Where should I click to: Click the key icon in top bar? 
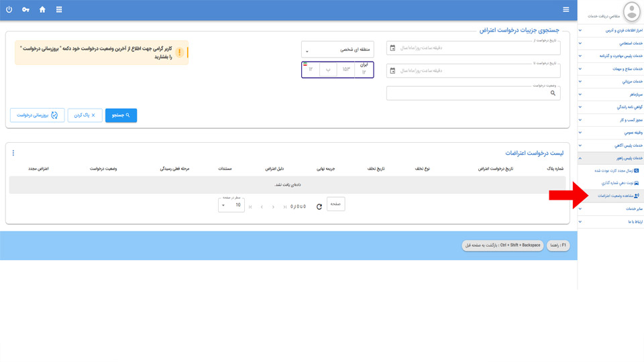click(25, 9)
